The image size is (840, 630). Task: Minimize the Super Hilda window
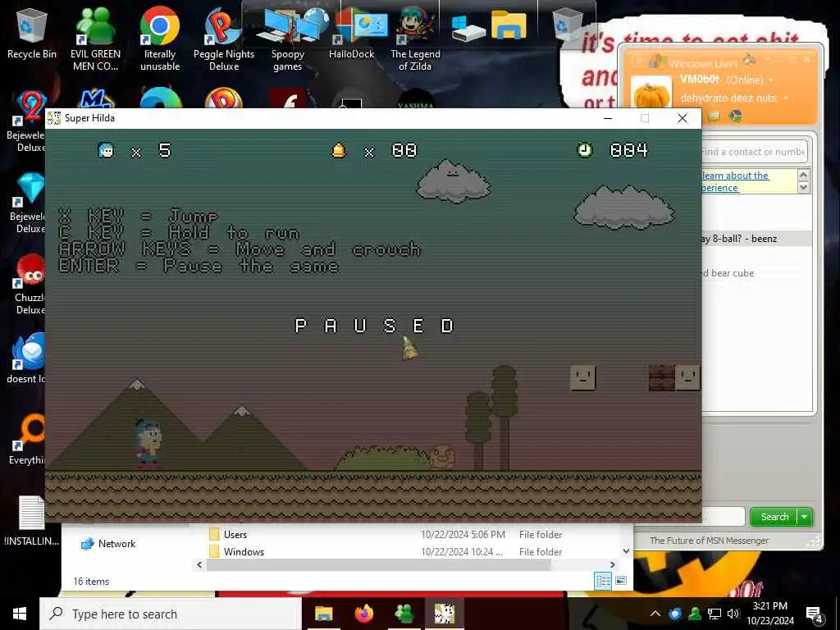(608, 118)
